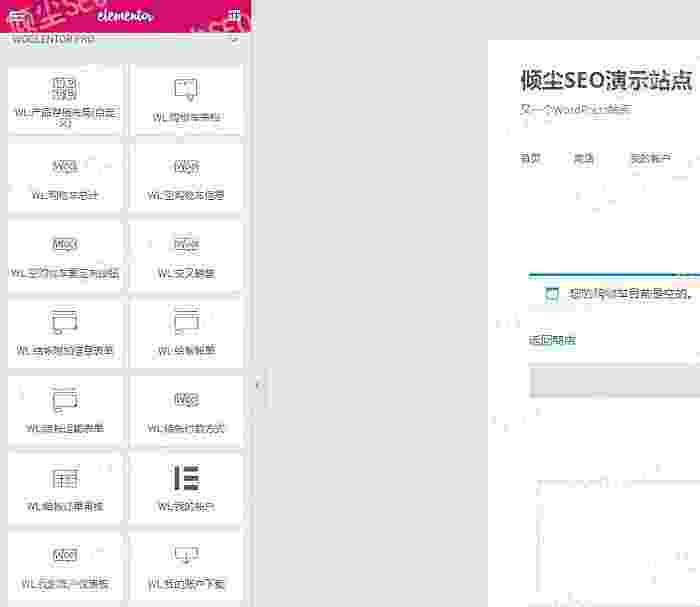Open the 我的帐户 navigation link
This screenshot has width=700, height=607.
650,158
